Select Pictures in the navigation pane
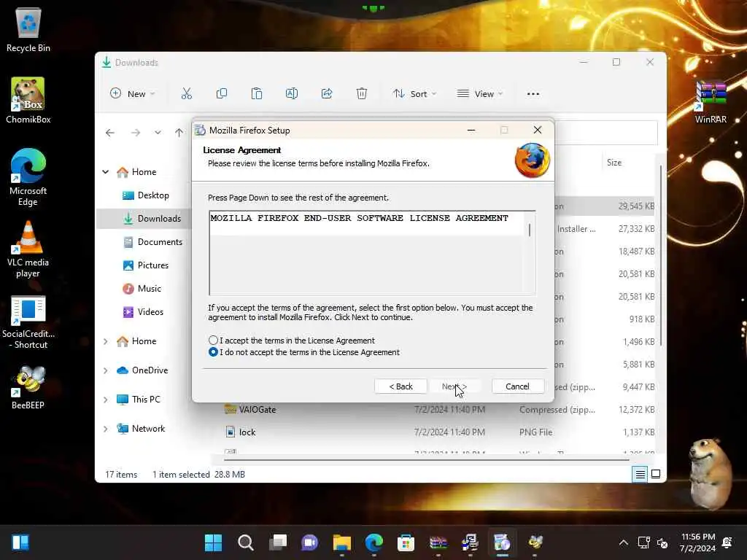 tap(146, 265)
